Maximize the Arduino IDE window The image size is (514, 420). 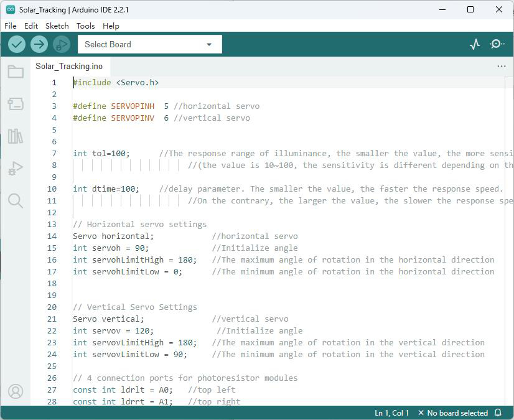pos(470,9)
